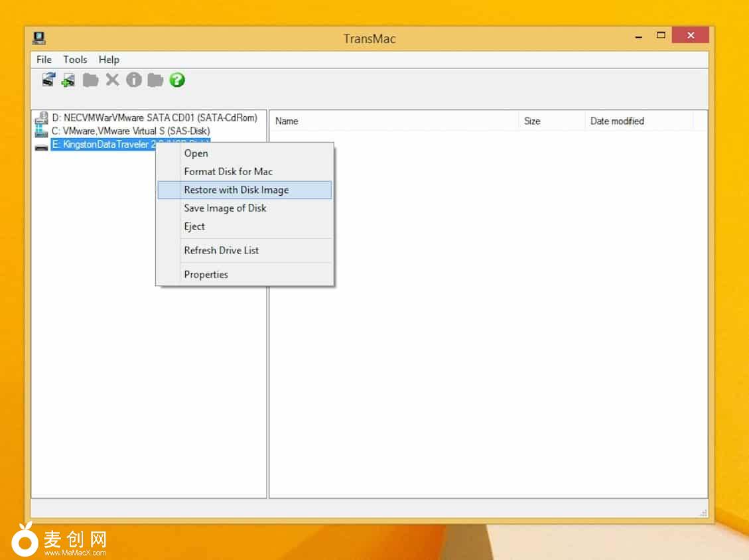Click the gray X delete toolbar icon
Viewport: 749px width, 560px height.
pos(113,80)
